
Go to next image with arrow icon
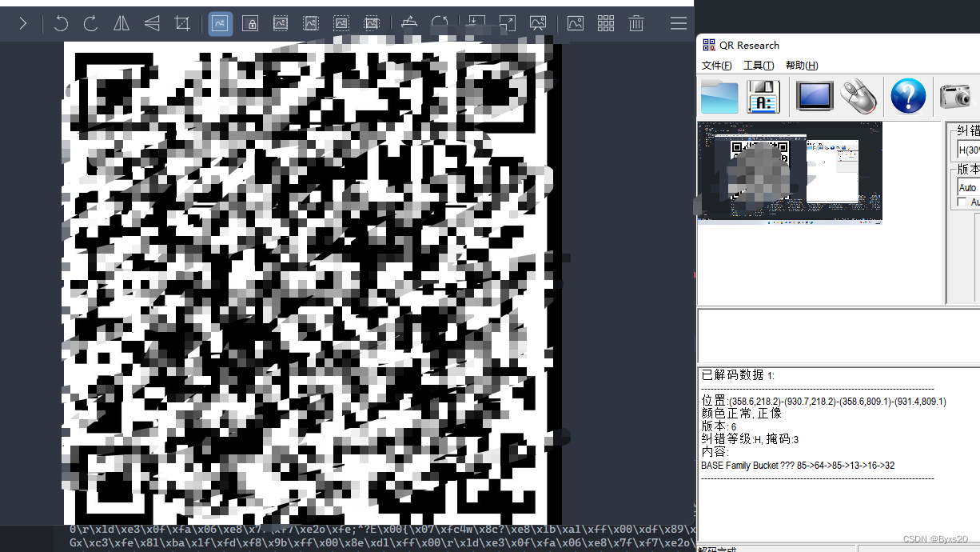click(23, 24)
